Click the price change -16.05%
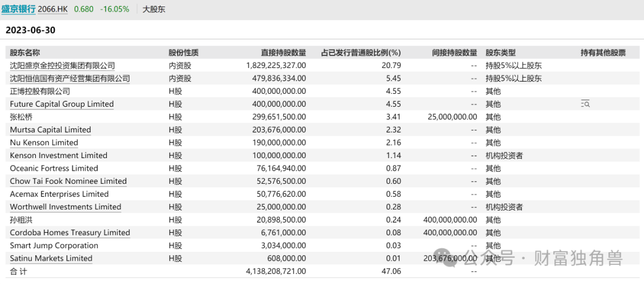644x284 pixels. click(114, 9)
